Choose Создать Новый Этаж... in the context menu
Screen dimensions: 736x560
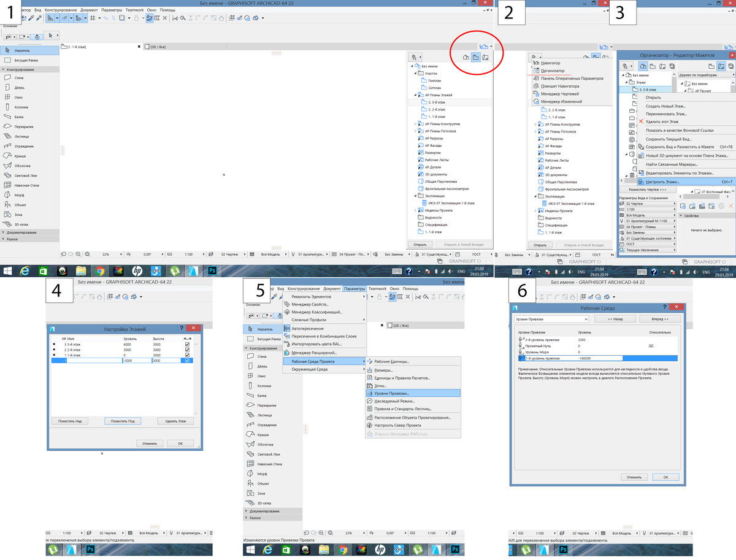[x=686, y=105]
